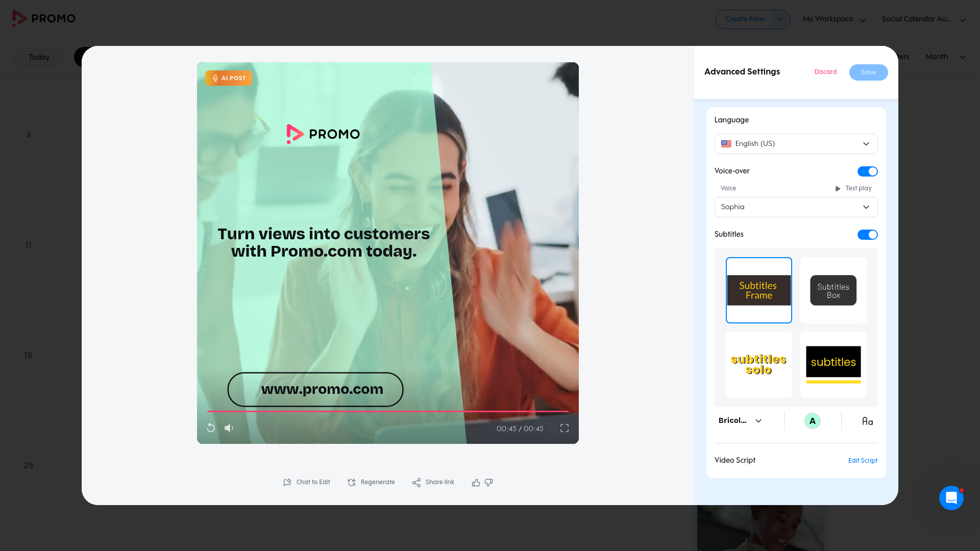Replay the video with the restart icon
Viewport: 980px width, 551px height.
tap(211, 428)
